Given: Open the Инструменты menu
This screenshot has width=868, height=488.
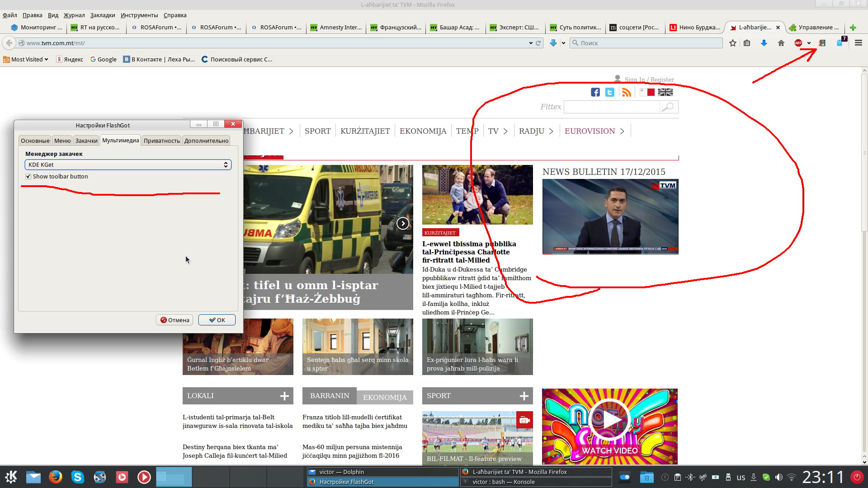Looking at the screenshot, I should tap(139, 15).
